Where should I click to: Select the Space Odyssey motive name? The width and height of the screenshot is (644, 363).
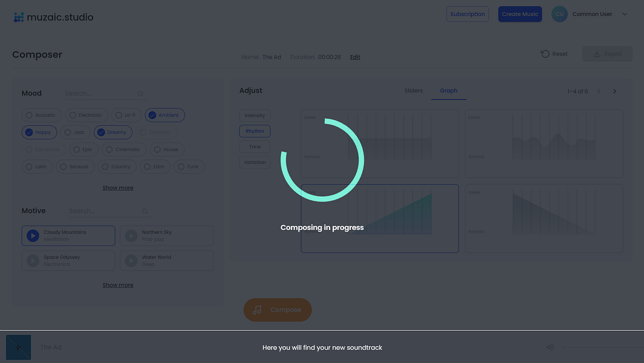pyautogui.click(x=62, y=257)
